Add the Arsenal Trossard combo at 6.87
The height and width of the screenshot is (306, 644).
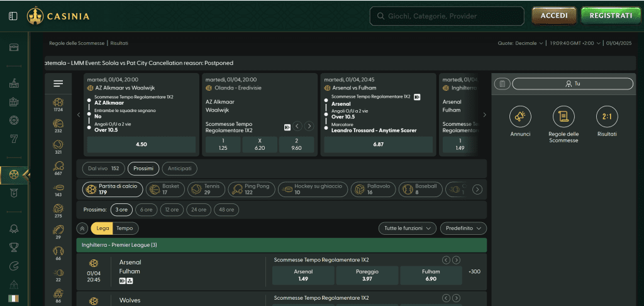[x=378, y=144]
